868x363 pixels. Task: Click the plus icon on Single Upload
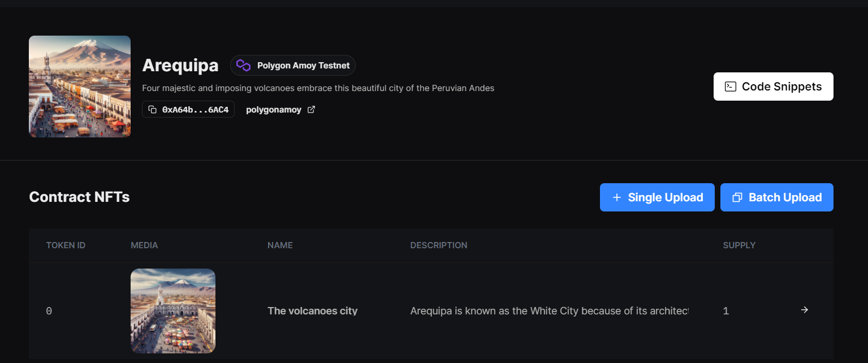[617, 197]
